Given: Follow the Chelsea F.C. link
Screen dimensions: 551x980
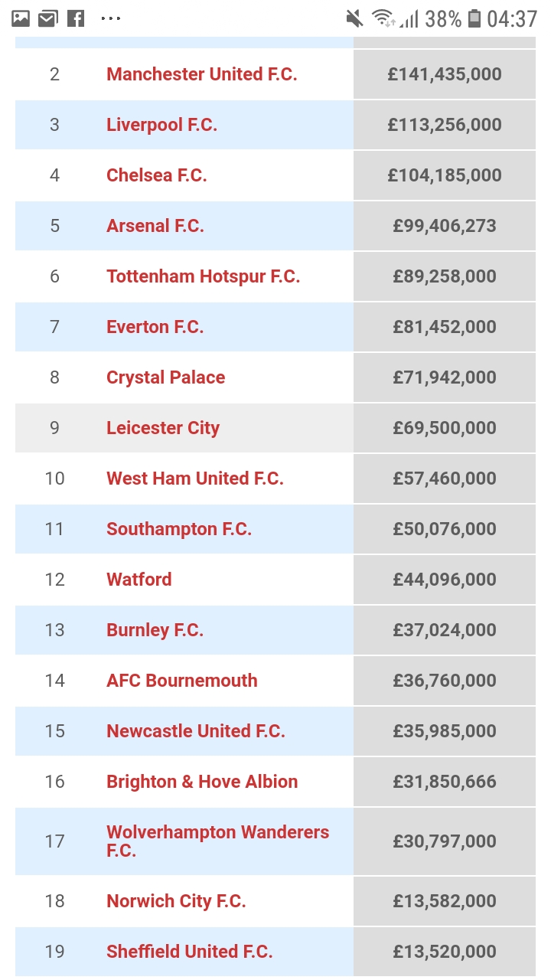Looking at the screenshot, I should point(156,175).
